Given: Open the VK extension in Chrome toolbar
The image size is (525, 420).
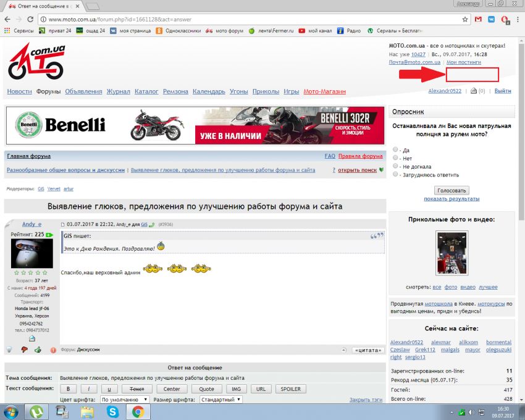Looking at the screenshot, I should click(x=491, y=19).
